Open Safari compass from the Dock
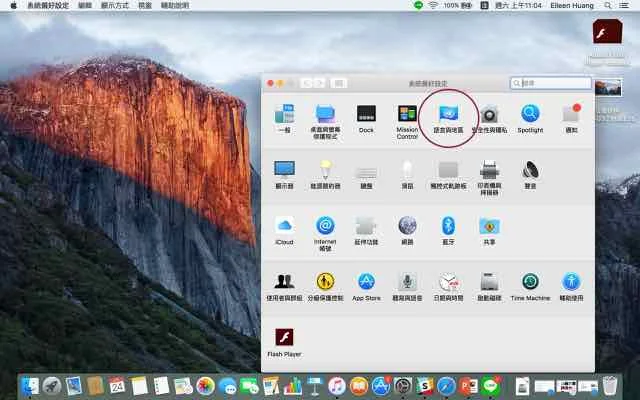 (447, 386)
